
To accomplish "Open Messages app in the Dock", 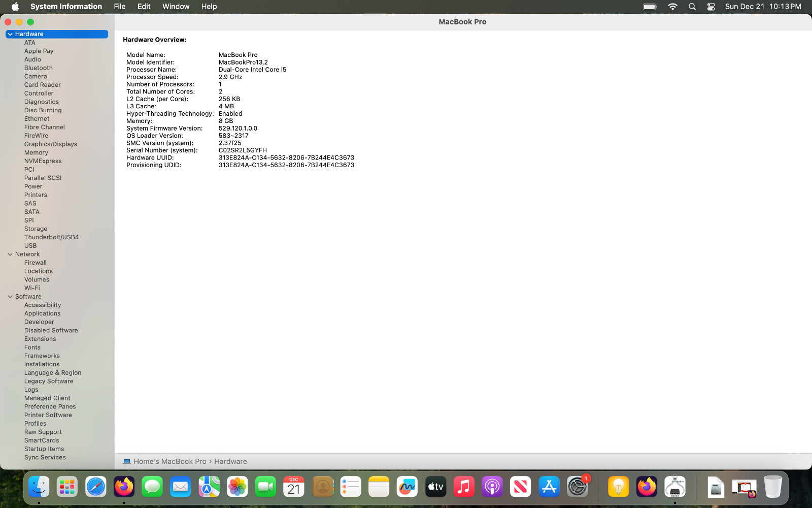I will pyautogui.click(x=152, y=487).
